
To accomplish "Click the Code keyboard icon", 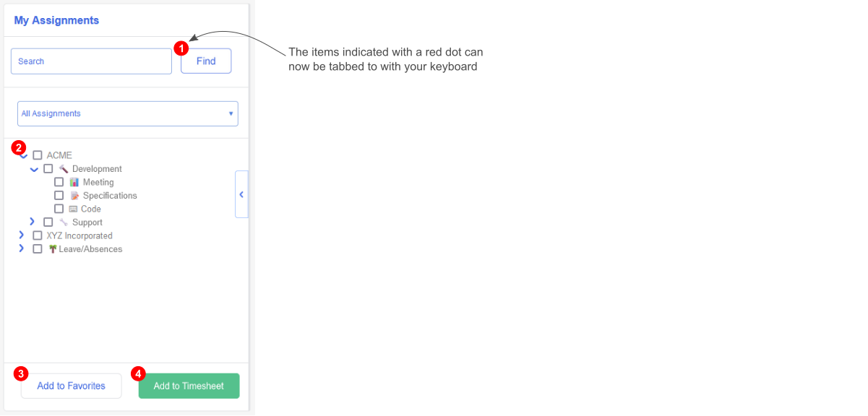I will (73, 209).
